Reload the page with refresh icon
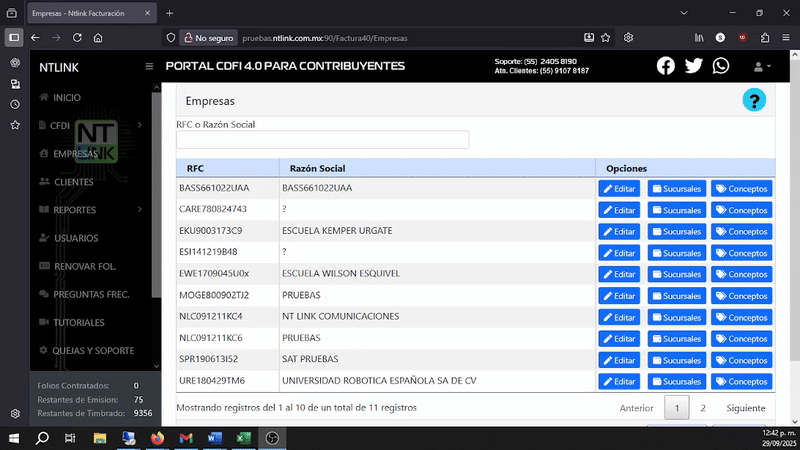Viewport: 800px width, 450px height. (x=77, y=38)
